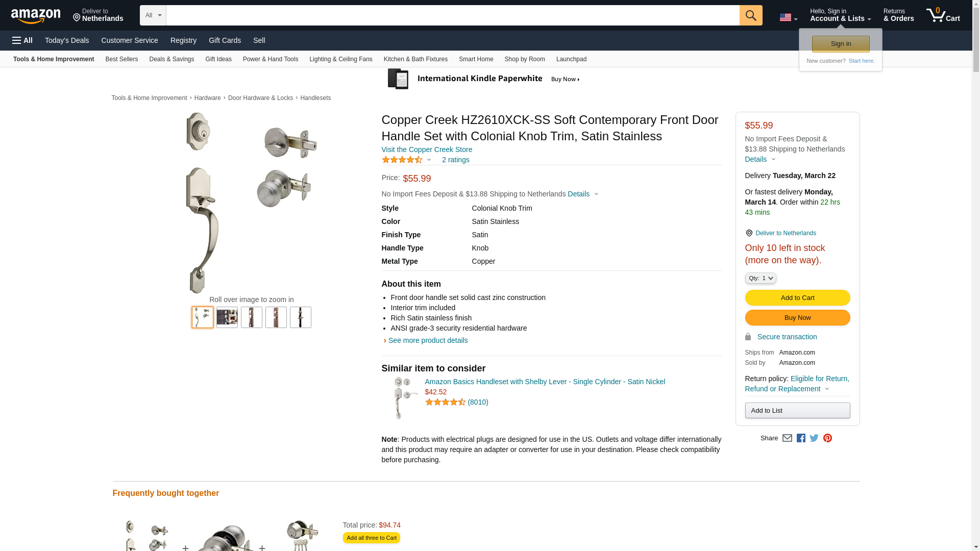This screenshot has height=551, width=980.
Task: Add item to cart
Action: click(x=797, y=298)
